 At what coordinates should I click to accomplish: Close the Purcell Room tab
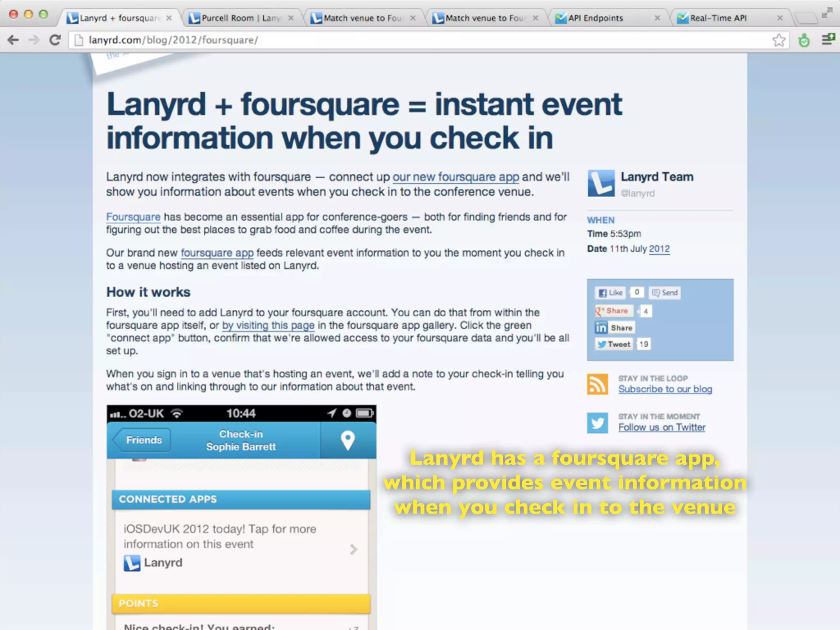(x=291, y=18)
